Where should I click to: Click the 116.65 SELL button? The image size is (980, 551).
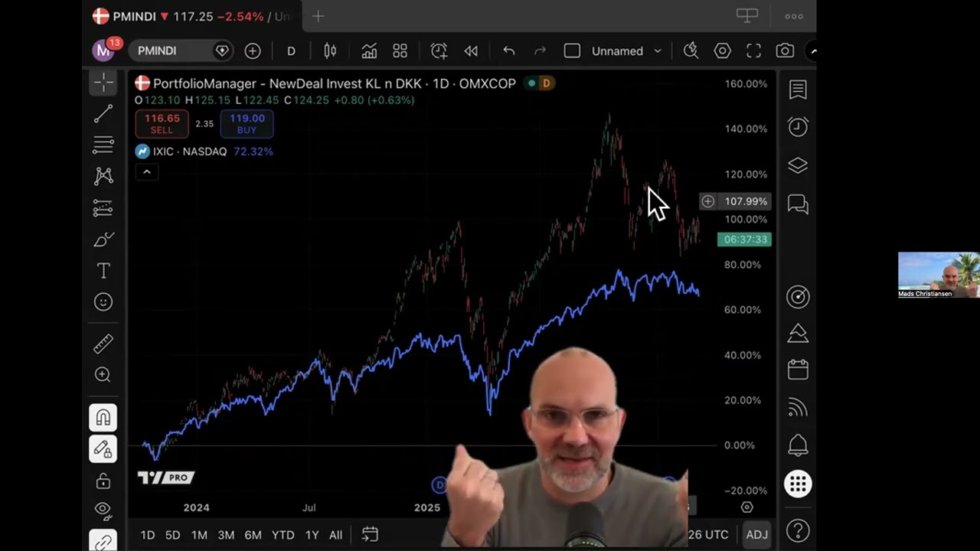[x=162, y=124]
